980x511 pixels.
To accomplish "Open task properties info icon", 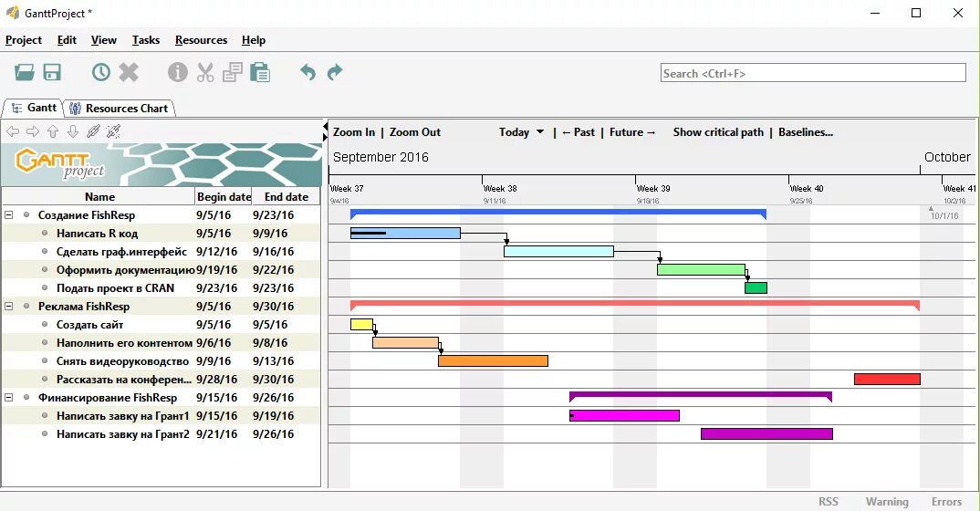I will [178, 72].
